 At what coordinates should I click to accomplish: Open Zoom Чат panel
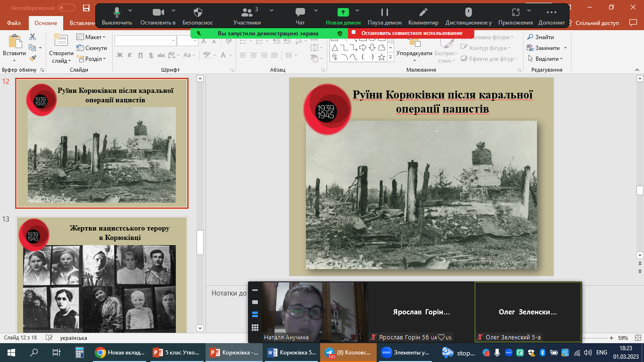coord(300,16)
